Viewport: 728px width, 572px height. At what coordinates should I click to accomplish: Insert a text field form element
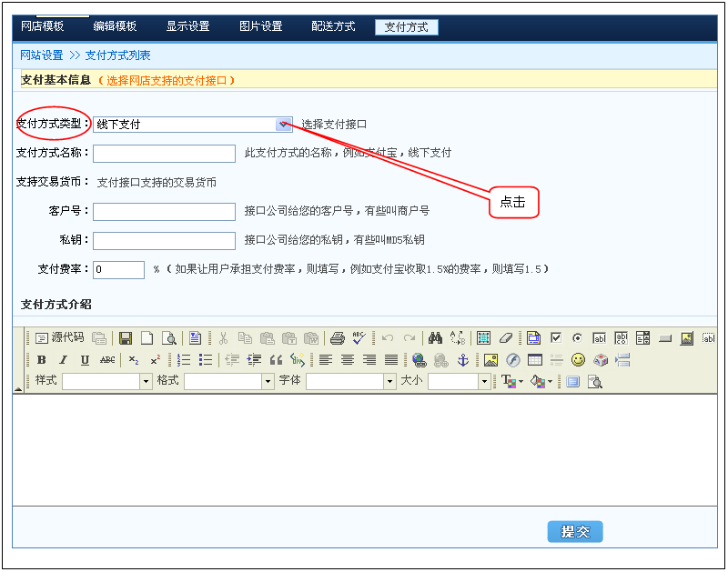600,338
